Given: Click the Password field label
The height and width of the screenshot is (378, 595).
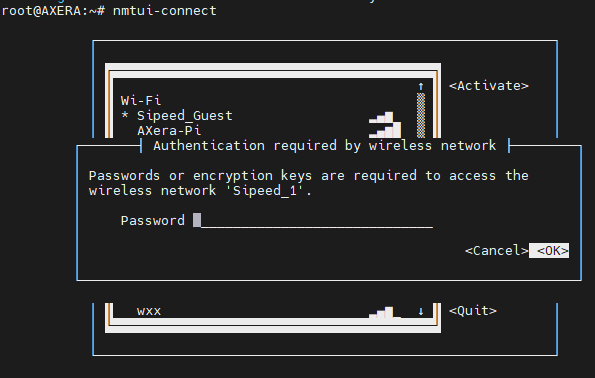Looking at the screenshot, I should [x=153, y=220].
